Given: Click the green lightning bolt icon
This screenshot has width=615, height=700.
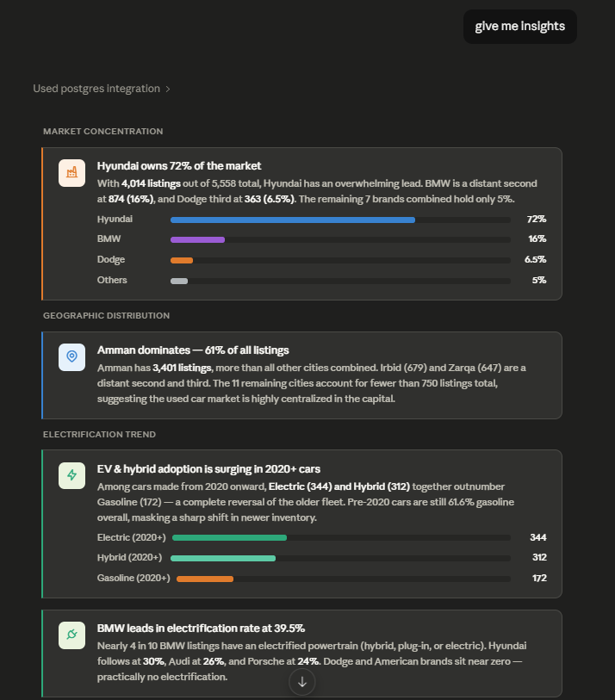Looking at the screenshot, I should [x=71, y=475].
